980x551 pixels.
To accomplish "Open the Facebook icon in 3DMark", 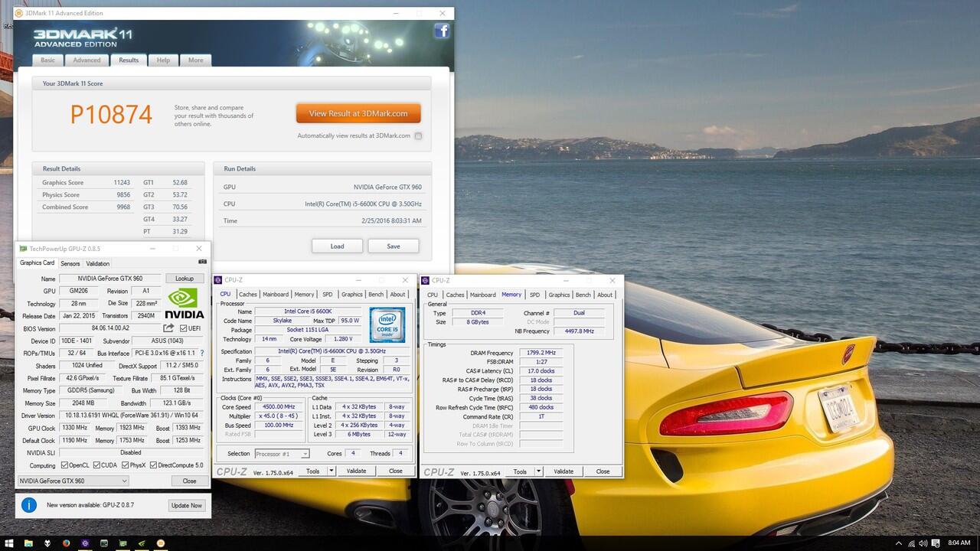I will pyautogui.click(x=442, y=31).
